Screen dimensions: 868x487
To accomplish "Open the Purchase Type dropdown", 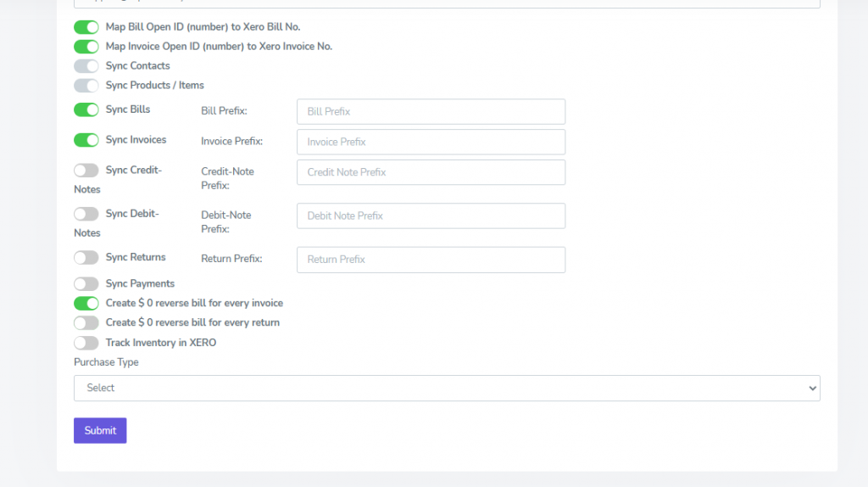I will tap(447, 388).
